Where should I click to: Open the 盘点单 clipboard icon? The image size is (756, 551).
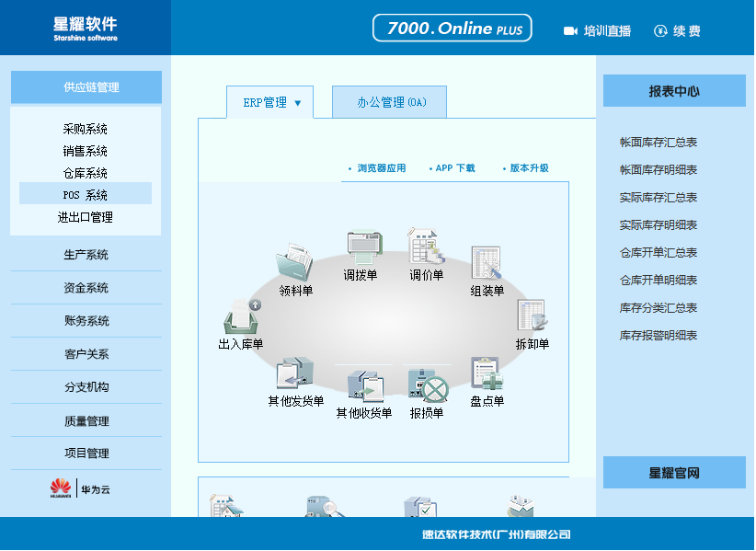(487, 373)
